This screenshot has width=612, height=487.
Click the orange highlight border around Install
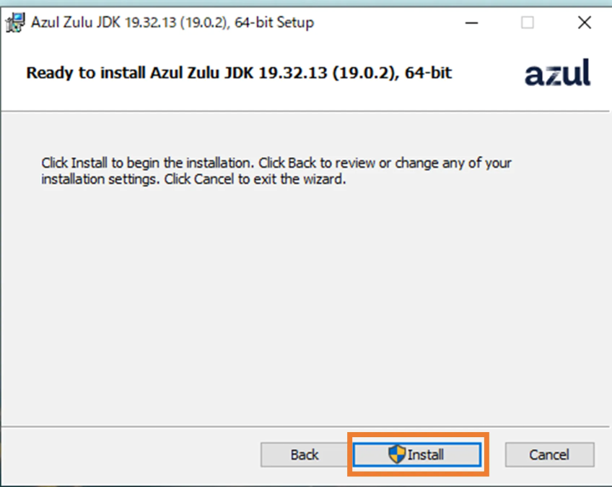tap(418, 434)
